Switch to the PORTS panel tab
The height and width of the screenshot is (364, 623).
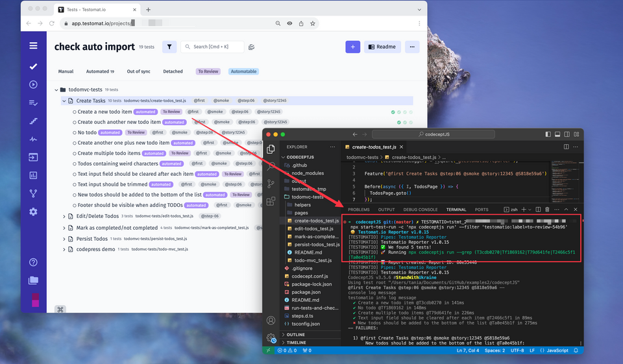tap(481, 210)
